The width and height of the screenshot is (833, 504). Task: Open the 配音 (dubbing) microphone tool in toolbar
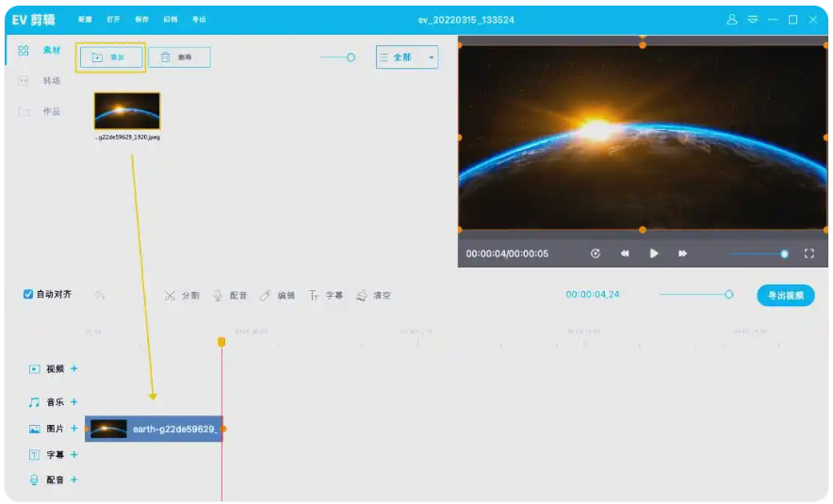230,295
